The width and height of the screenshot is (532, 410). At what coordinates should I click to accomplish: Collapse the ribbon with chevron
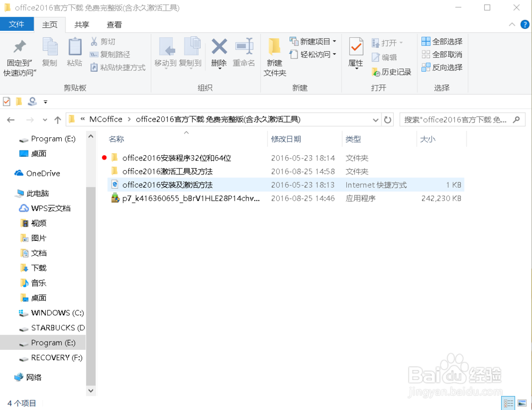click(x=512, y=24)
